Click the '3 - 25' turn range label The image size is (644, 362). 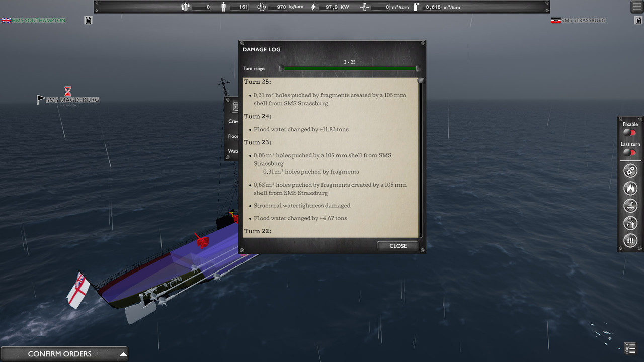click(x=350, y=62)
